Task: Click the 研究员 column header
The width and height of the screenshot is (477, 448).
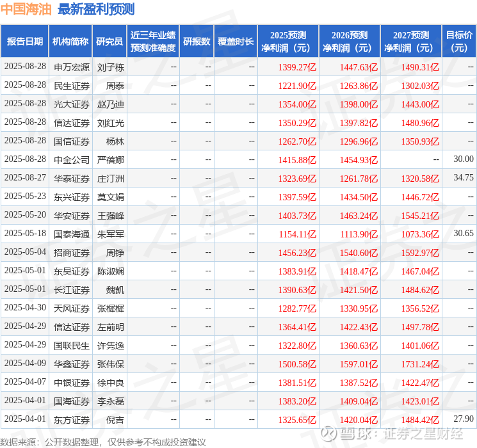Action: click(x=109, y=42)
